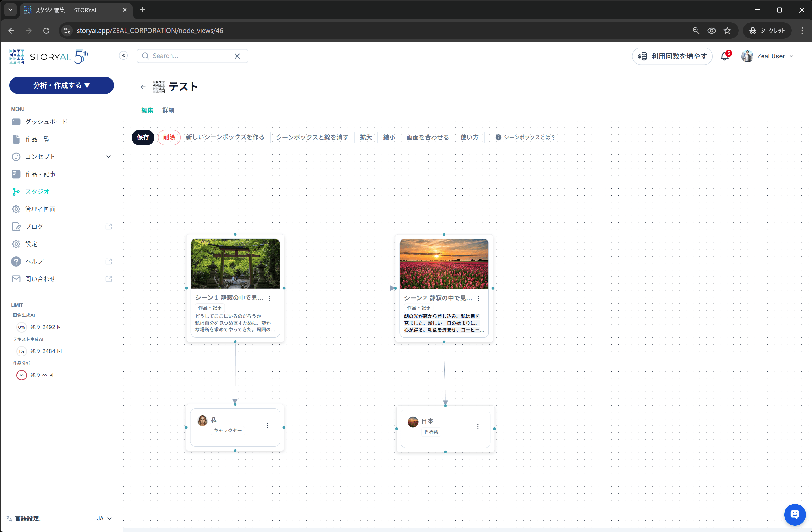Open the notifications bell
The width and height of the screenshot is (812, 532).
pos(725,56)
